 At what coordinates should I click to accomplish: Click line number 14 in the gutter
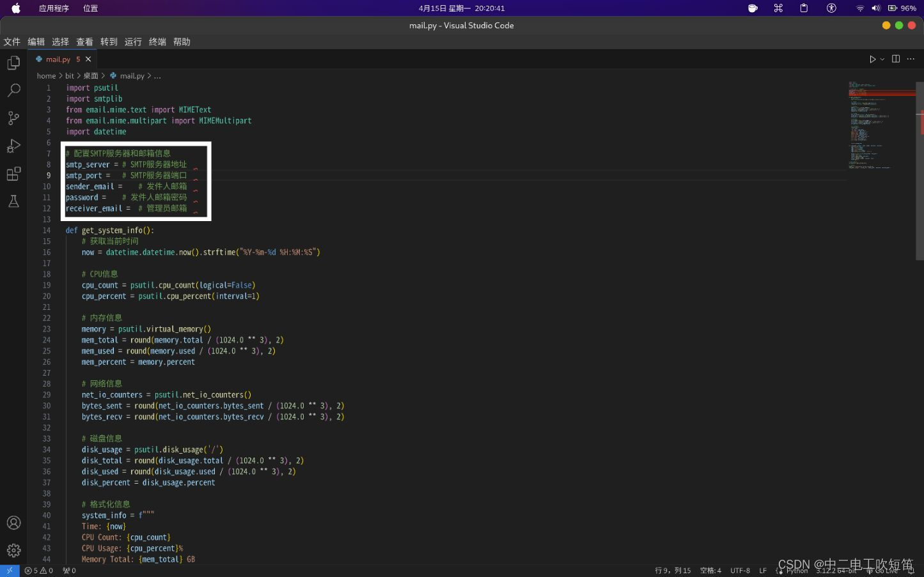click(47, 230)
